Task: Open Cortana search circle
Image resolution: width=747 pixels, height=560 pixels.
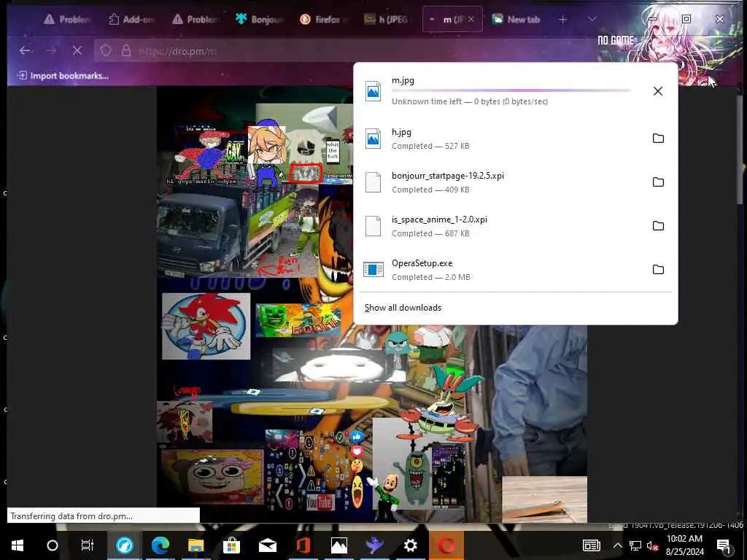Action: coord(53,545)
